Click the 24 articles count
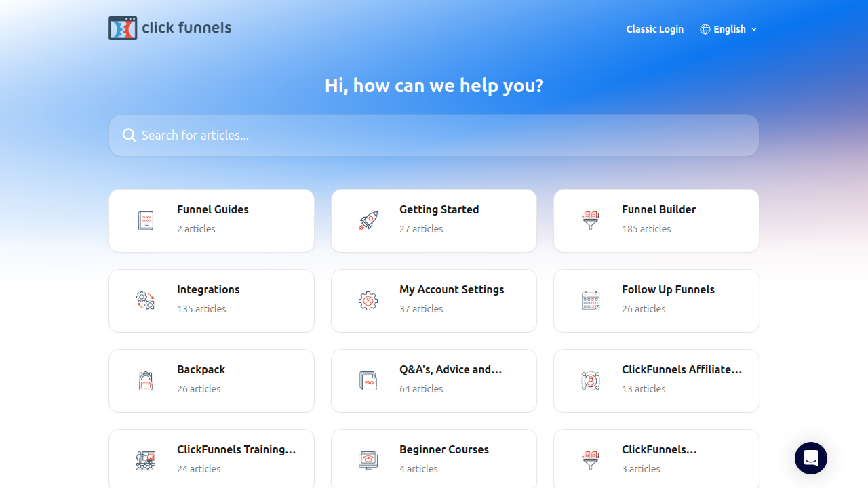This screenshot has height=488, width=868. (199, 469)
